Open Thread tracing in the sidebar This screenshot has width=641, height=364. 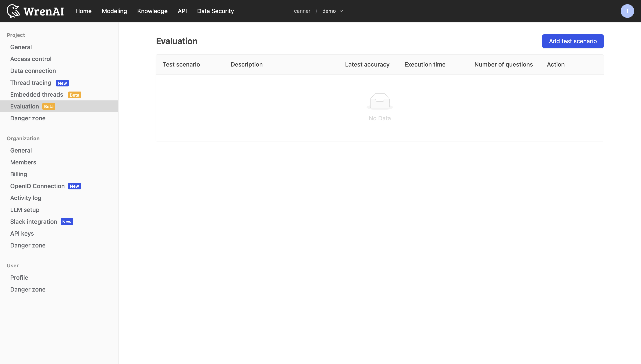point(31,83)
